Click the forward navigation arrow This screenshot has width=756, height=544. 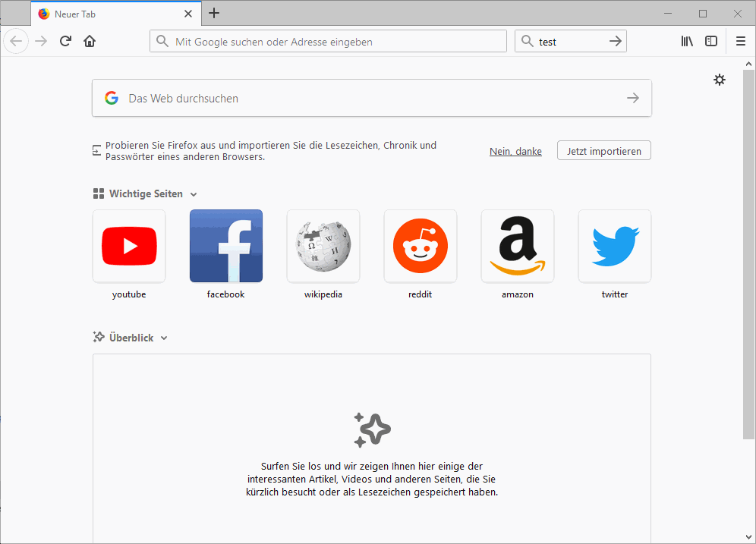41,42
